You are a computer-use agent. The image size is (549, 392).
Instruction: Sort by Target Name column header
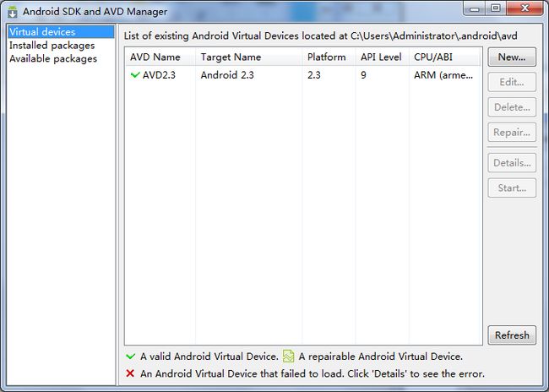click(248, 57)
